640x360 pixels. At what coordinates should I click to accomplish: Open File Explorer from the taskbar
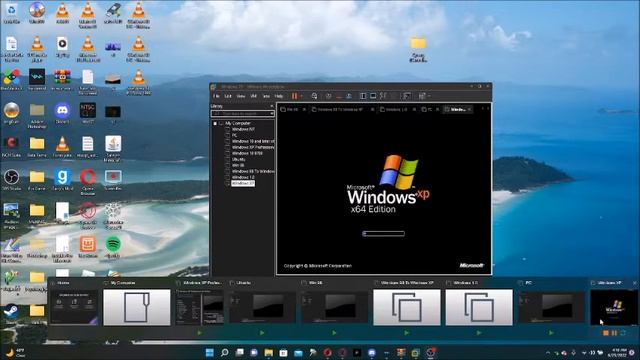(x=269, y=352)
